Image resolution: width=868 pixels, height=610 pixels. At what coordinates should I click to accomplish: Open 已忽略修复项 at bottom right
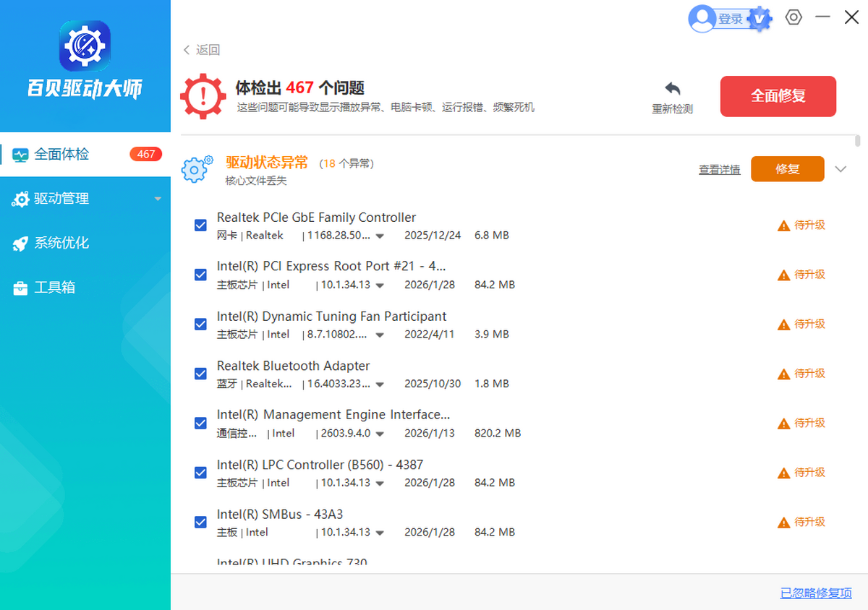[x=816, y=593]
